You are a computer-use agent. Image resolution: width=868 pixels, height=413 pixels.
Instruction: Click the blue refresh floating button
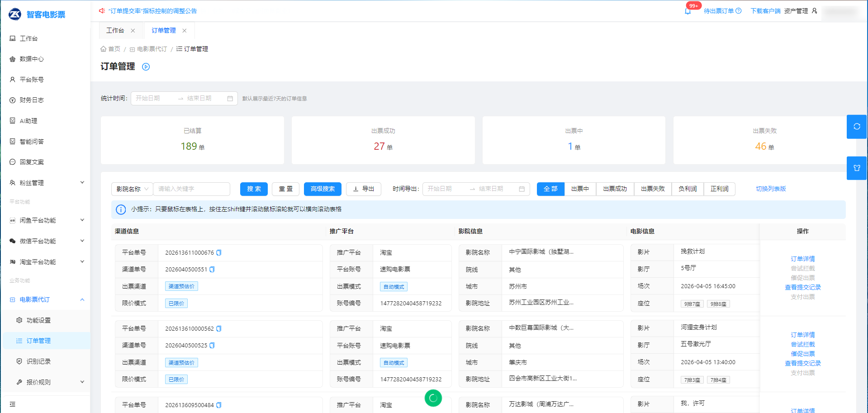(x=857, y=127)
